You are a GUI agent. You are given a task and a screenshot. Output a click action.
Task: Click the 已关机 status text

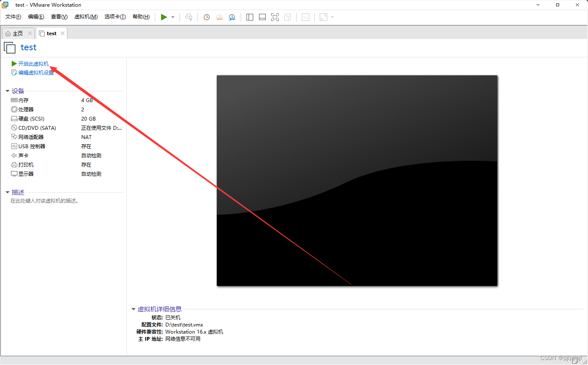(x=173, y=318)
